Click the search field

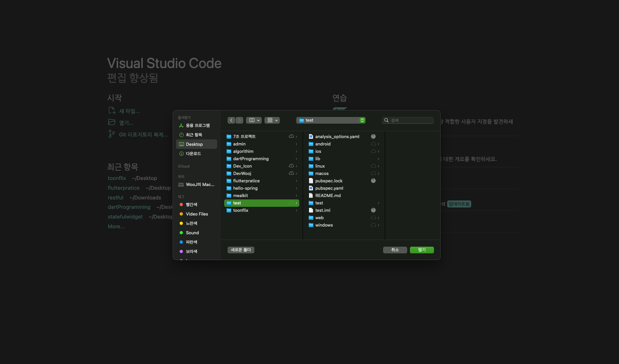[x=408, y=120]
